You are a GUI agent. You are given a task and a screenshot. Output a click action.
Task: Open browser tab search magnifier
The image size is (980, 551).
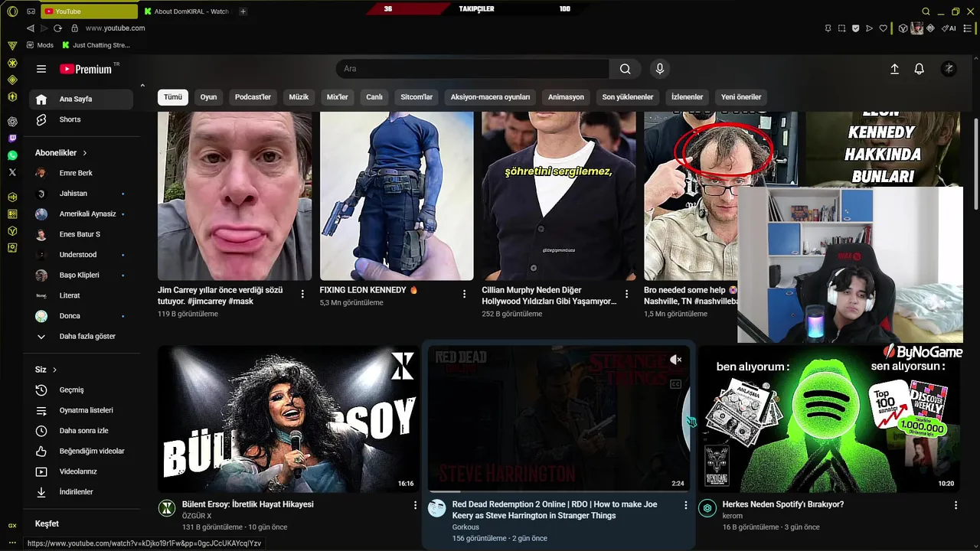point(926,11)
